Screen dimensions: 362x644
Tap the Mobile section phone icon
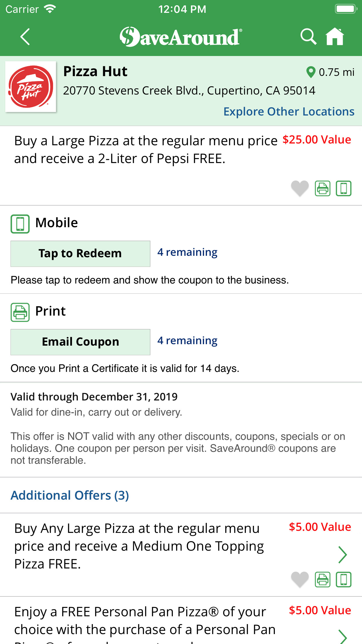click(x=20, y=224)
